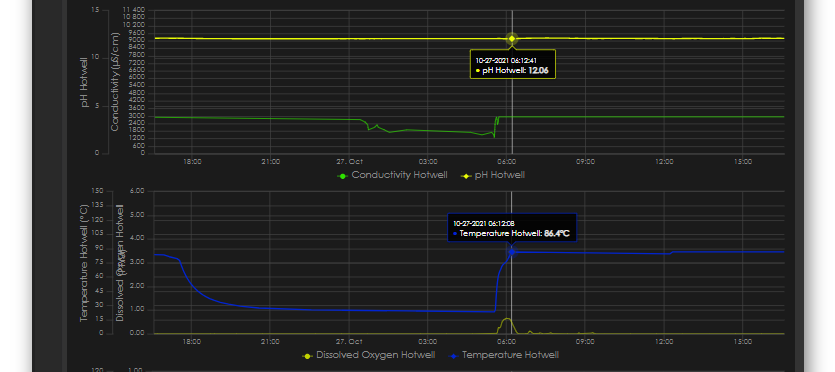835x372 pixels.
Task: Click 09:00 tick on bottom chart axis
Action: [585, 341]
